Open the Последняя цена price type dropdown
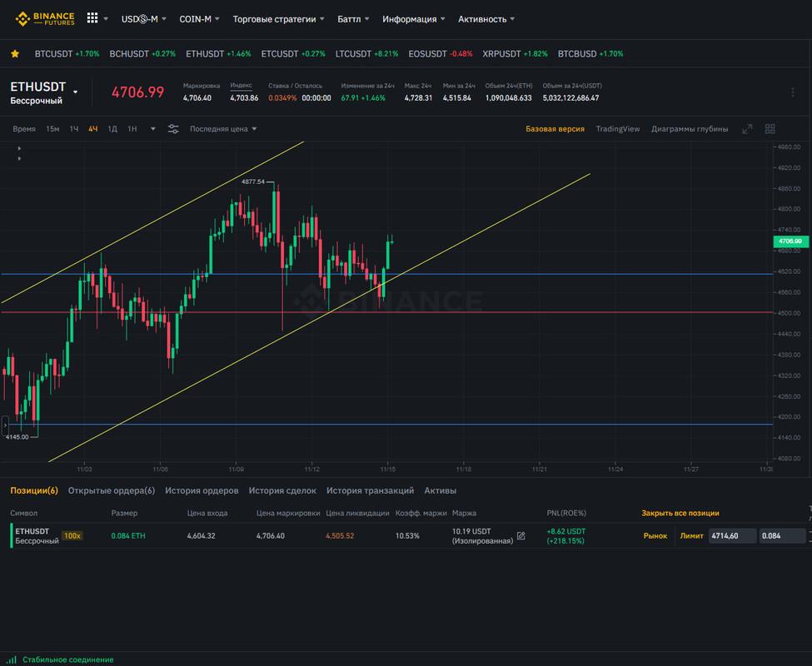 pos(223,129)
